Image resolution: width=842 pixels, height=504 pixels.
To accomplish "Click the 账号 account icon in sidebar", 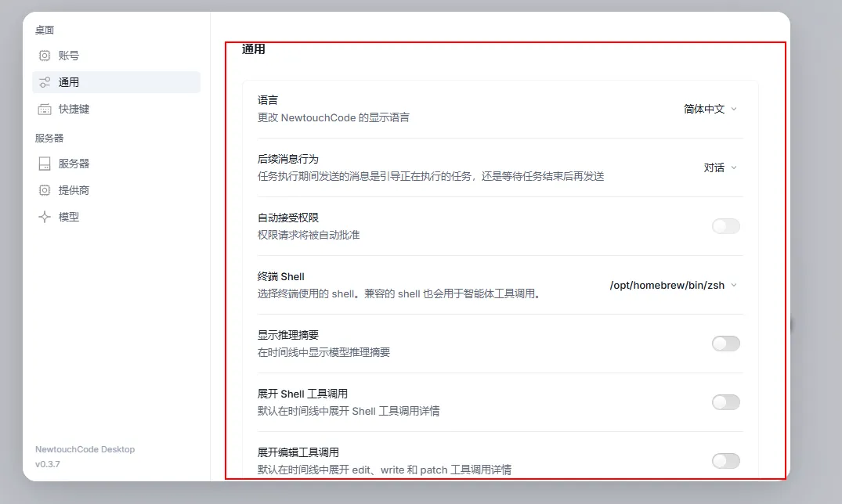I will click(45, 56).
